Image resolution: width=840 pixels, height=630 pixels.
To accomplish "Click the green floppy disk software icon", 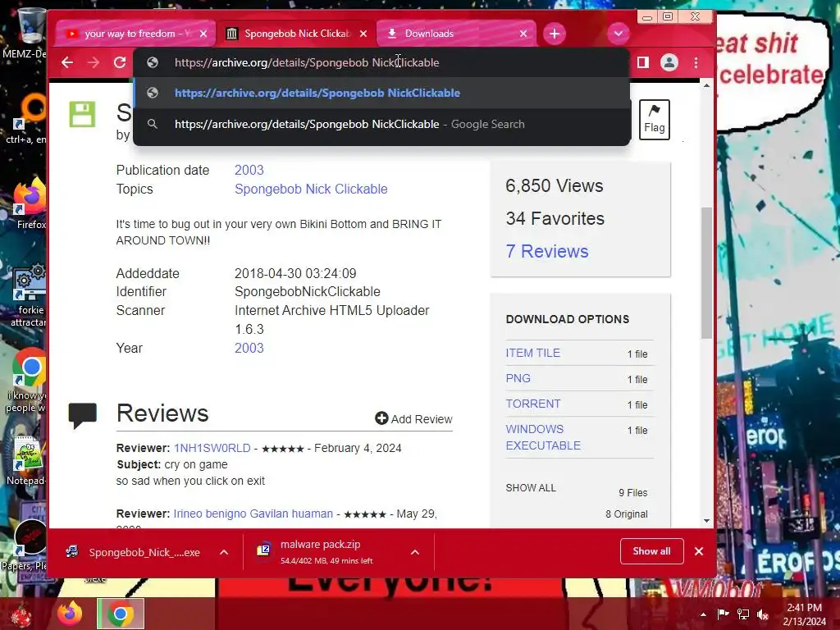I will pos(82,114).
